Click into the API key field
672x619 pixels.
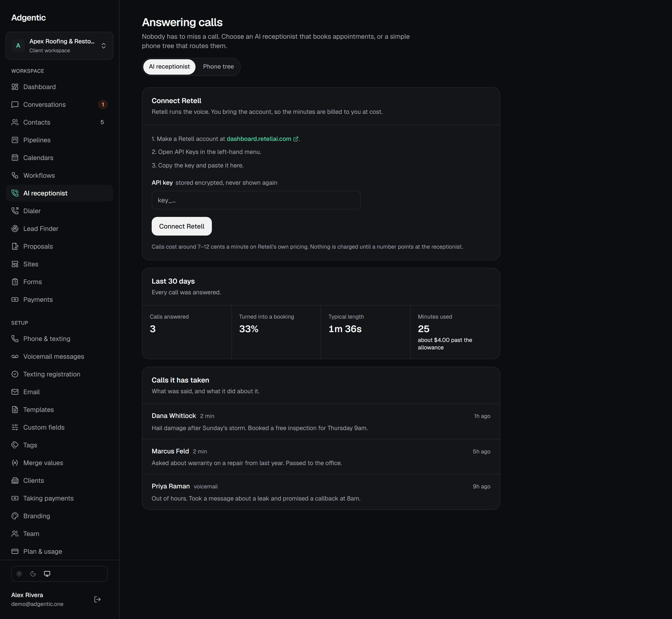click(256, 200)
